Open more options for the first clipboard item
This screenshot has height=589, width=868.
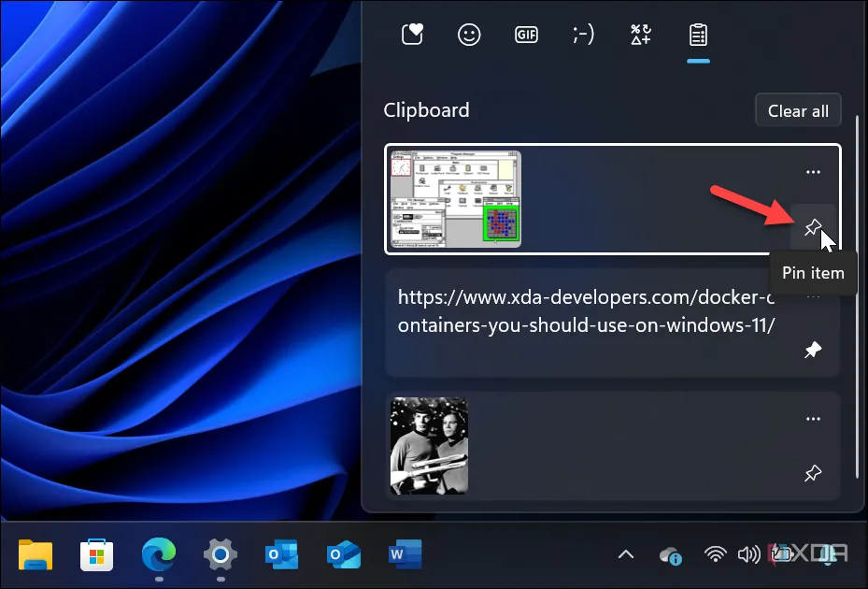[813, 172]
